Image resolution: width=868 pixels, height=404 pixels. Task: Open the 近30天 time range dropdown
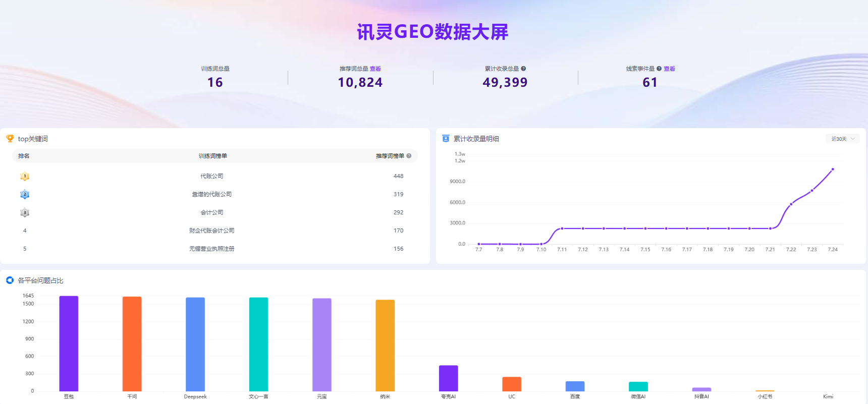pyautogui.click(x=843, y=139)
